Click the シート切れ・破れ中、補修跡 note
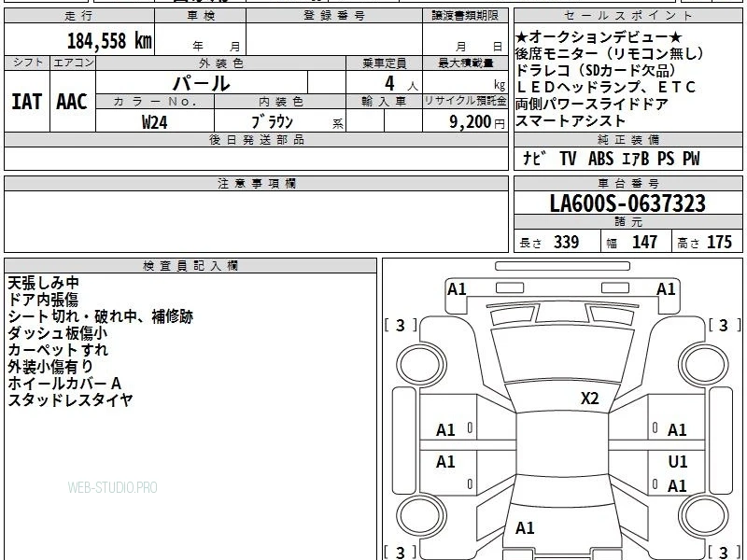The width and height of the screenshot is (747, 560). pyautogui.click(x=101, y=316)
